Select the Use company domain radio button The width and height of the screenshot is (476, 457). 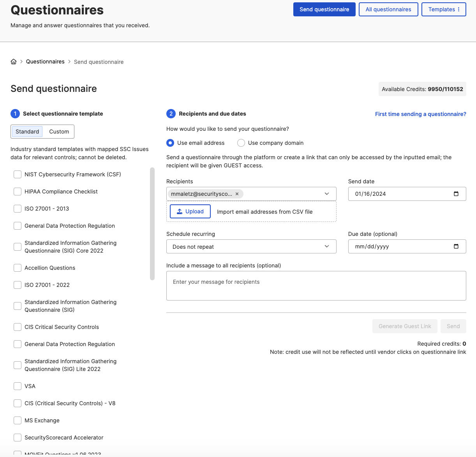[241, 143]
